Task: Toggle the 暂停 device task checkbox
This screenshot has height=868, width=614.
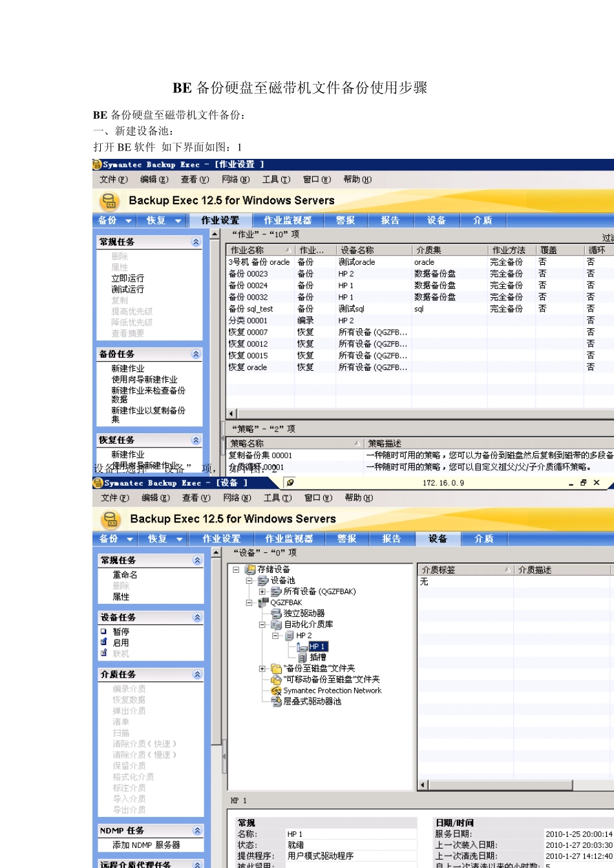Action: (x=103, y=632)
